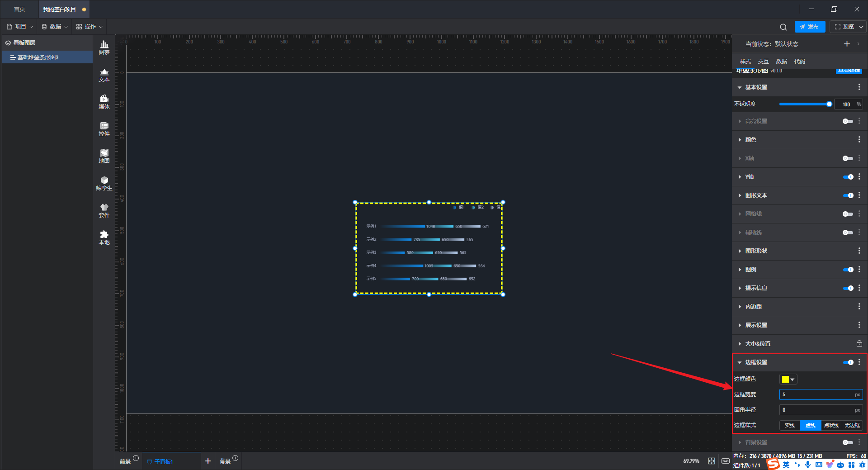
Task: Enable the 辅助线 toggle
Action: coord(848,233)
